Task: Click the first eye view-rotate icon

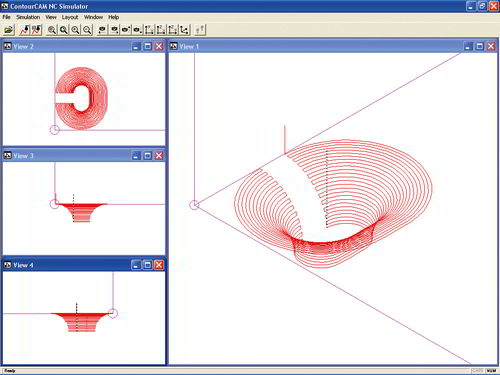Action: point(102,30)
